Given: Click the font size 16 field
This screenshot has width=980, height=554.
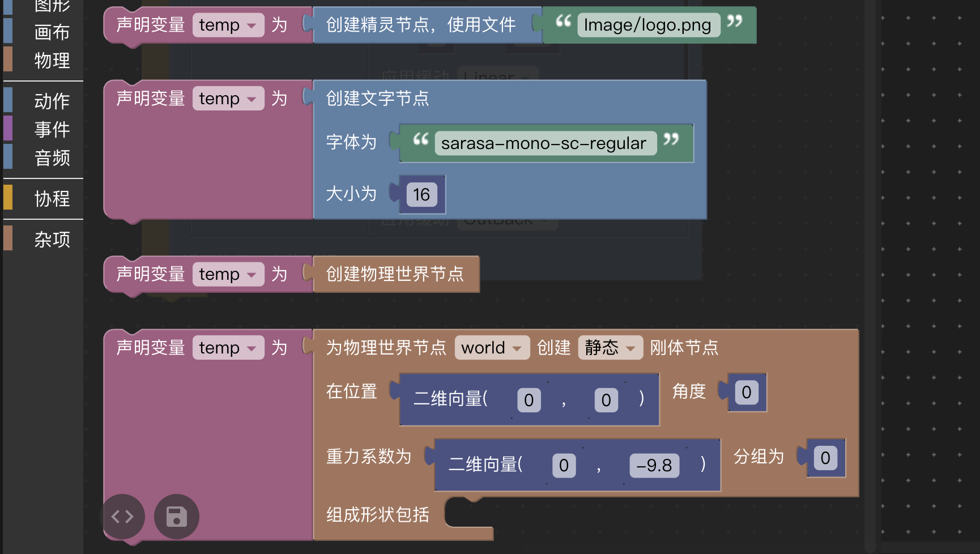Looking at the screenshot, I should coord(421,195).
